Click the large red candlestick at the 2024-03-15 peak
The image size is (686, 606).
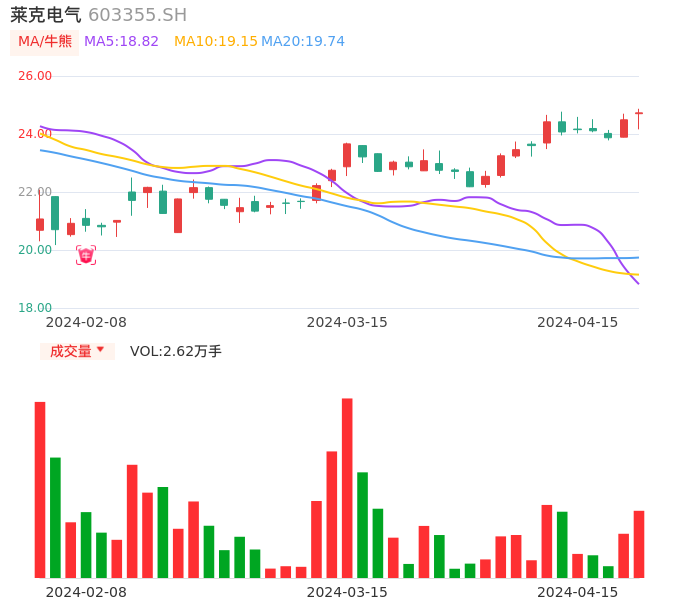click(347, 155)
